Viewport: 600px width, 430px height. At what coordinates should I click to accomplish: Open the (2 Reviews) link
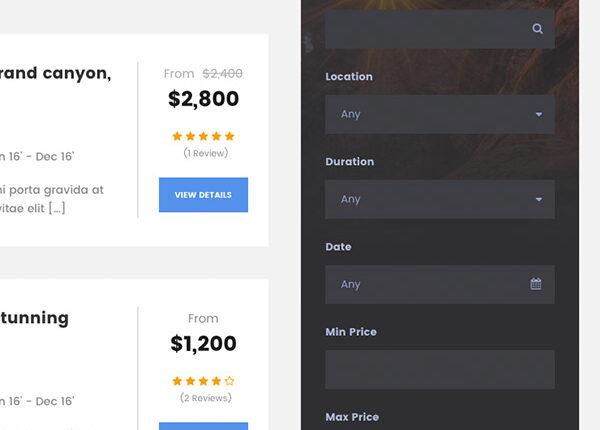(203, 398)
